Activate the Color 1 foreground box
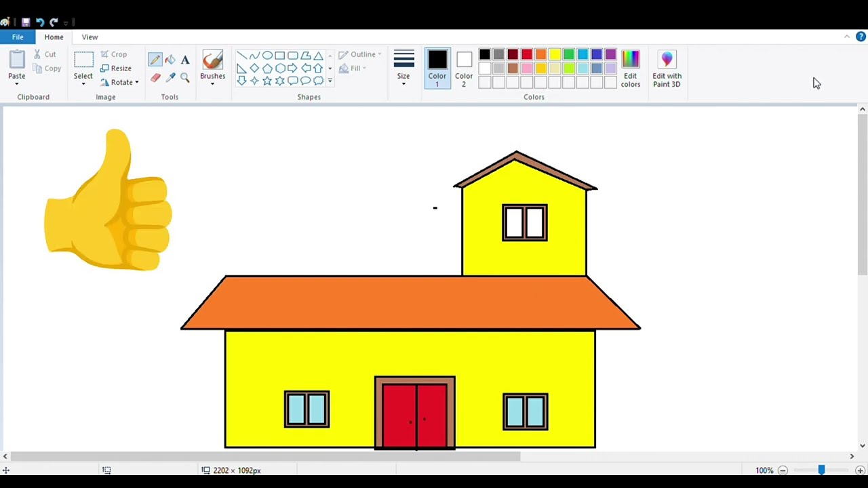 437,68
